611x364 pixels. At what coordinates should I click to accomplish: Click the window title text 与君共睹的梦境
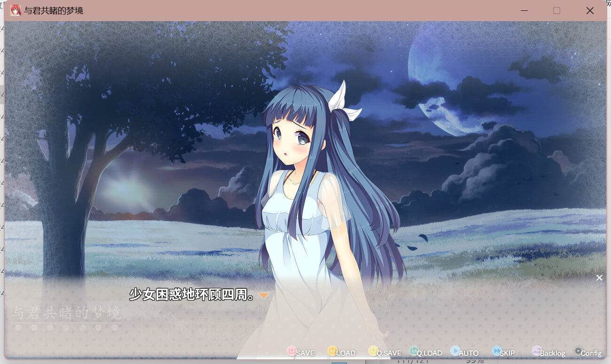click(54, 10)
